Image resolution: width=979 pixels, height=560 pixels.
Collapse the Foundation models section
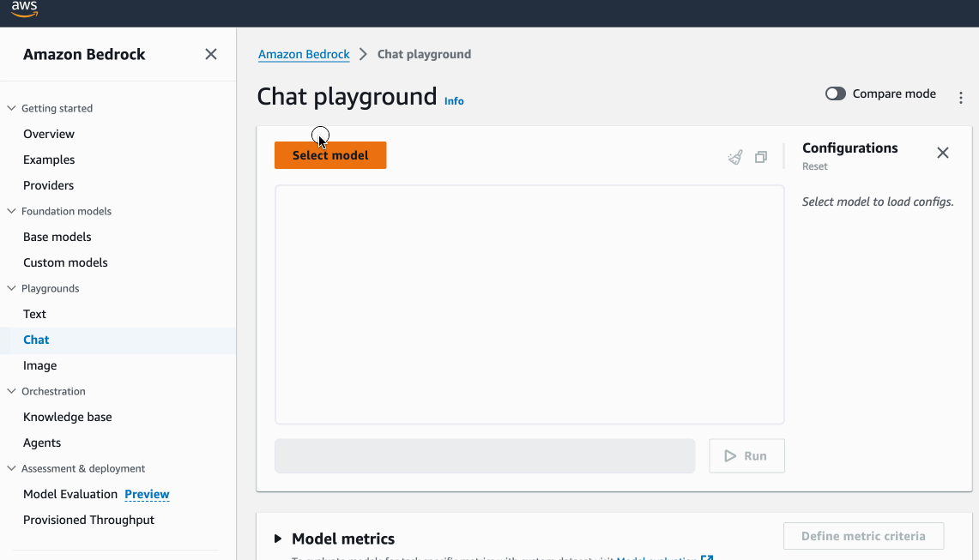point(12,211)
